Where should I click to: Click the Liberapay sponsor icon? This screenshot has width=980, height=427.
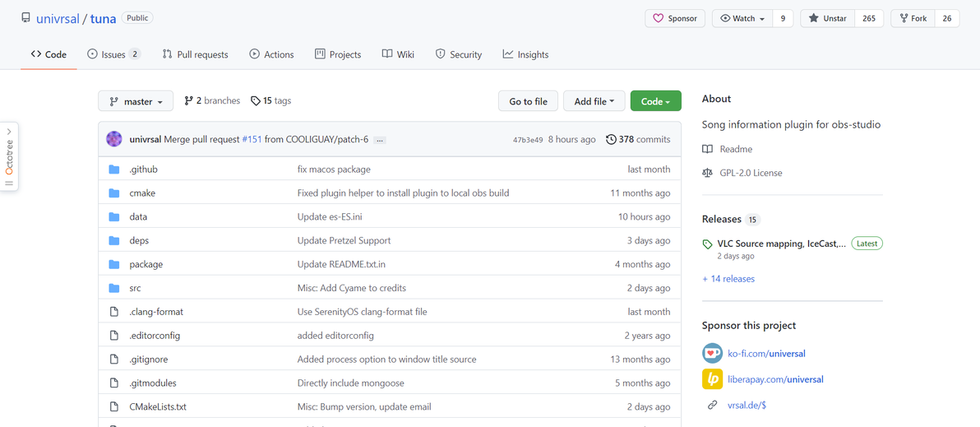point(712,379)
